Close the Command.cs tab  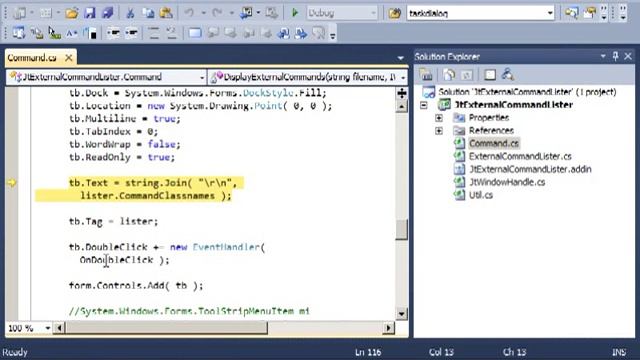pos(69,58)
